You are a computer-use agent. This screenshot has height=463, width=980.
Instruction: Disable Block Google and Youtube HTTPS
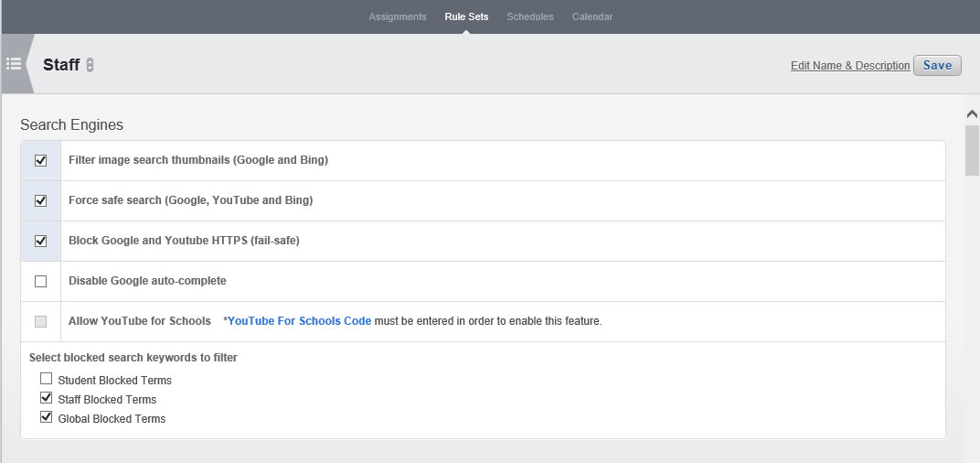(40, 241)
